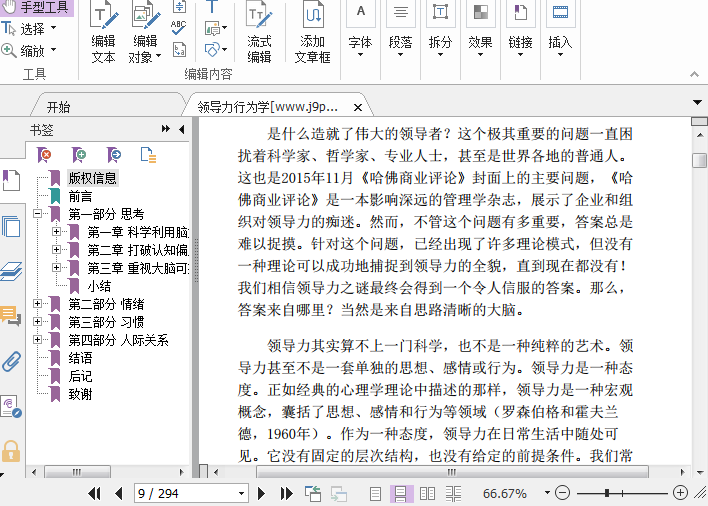708x506 pixels.
Task: Collapse the bookmarks panel with left triangle
Action: [182, 130]
